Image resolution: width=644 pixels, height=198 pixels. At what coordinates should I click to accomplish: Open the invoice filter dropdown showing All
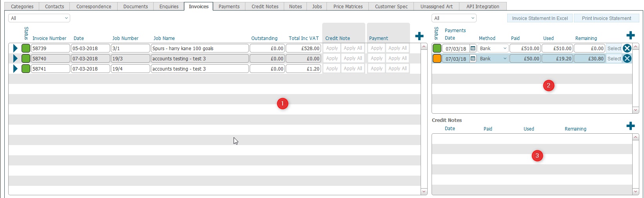39,18
